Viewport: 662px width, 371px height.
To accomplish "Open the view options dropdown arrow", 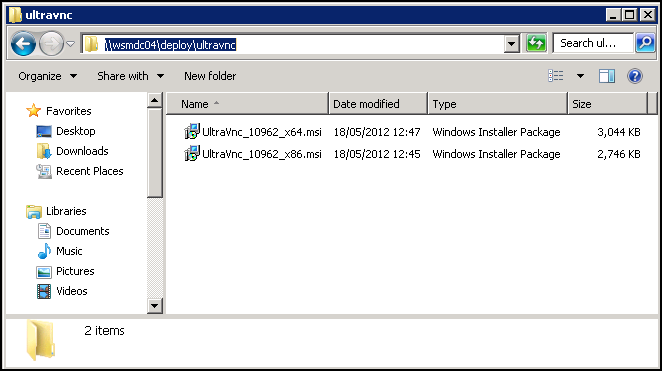I will 580,76.
